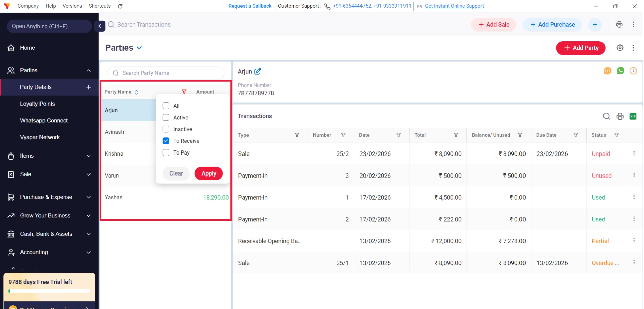Image resolution: width=644 pixels, height=309 pixels.
Task: Check the To Pay filter option
Action: 166,153
